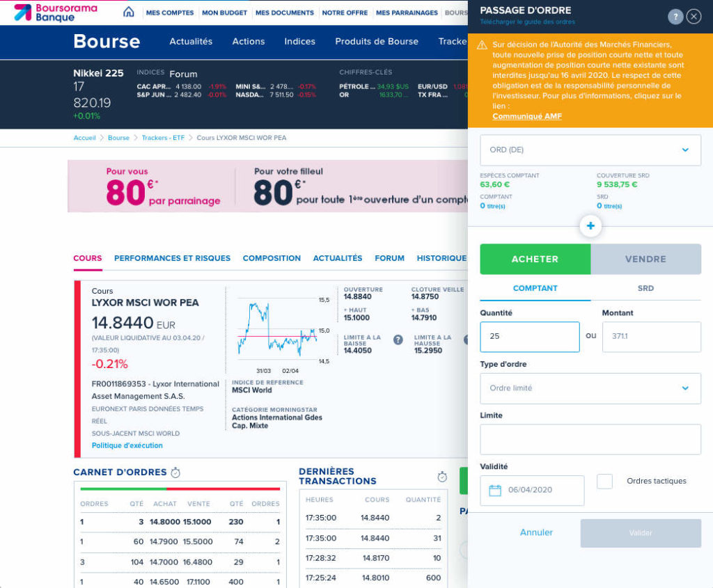Click the MSCI World reference index text
This screenshot has height=588, width=713.
(x=251, y=390)
